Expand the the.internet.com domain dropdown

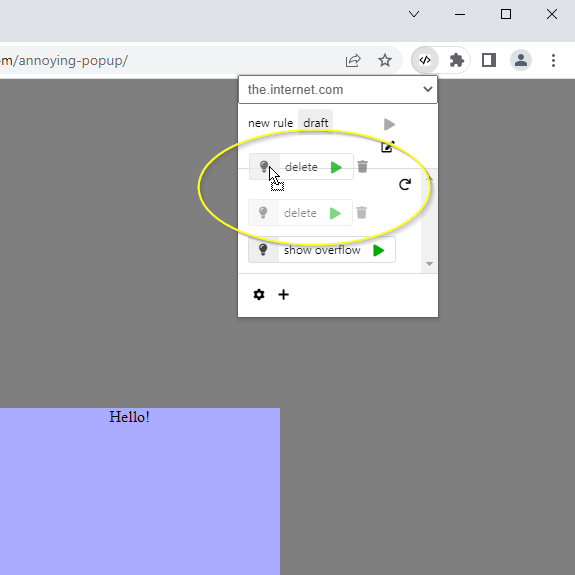click(x=338, y=89)
